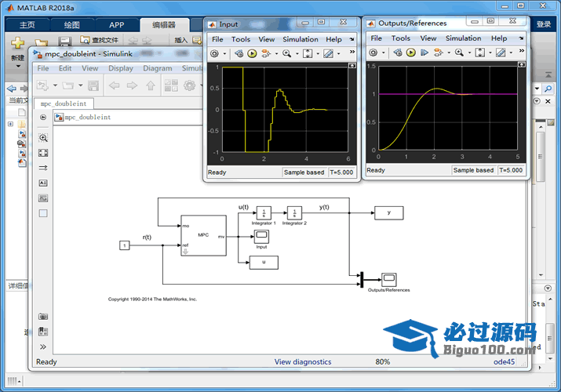Click Image tool in Simulink palette
Image resolution: width=561 pixels, height=392 pixels.
[43, 198]
